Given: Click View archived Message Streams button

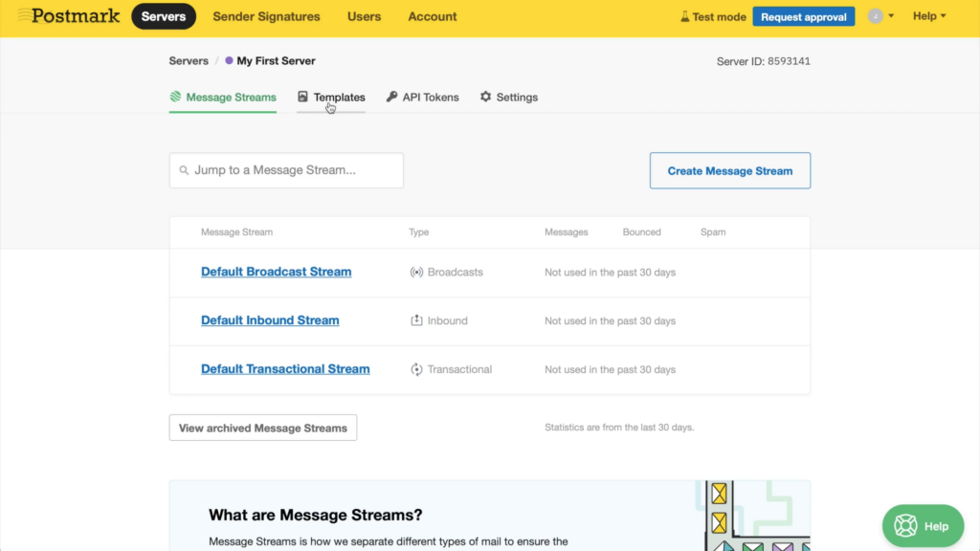Looking at the screenshot, I should click(263, 428).
